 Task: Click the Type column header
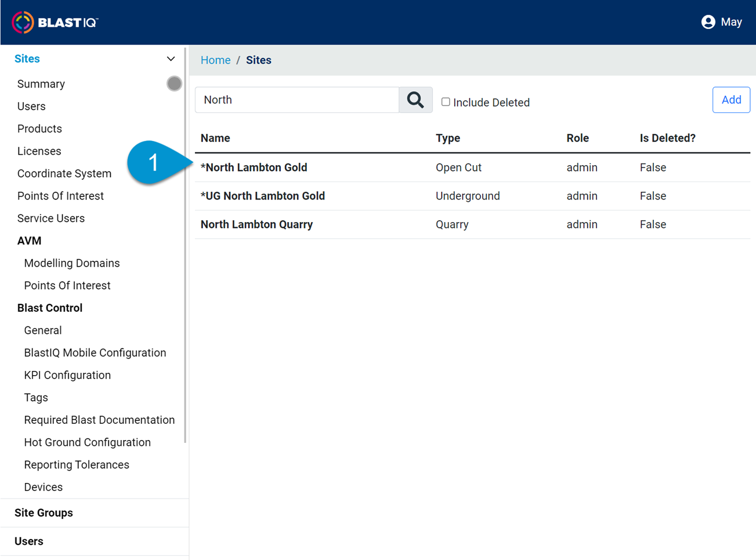point(448,138)
